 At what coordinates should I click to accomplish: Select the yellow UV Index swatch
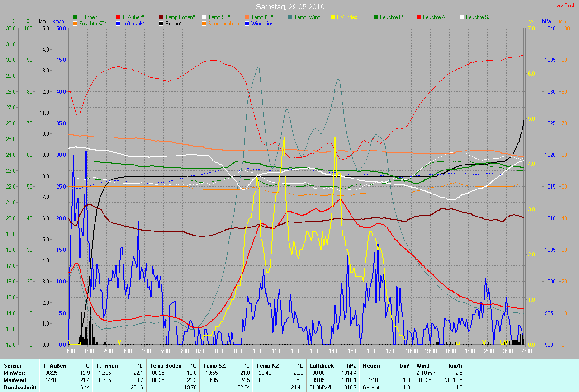tap(333, 17)
